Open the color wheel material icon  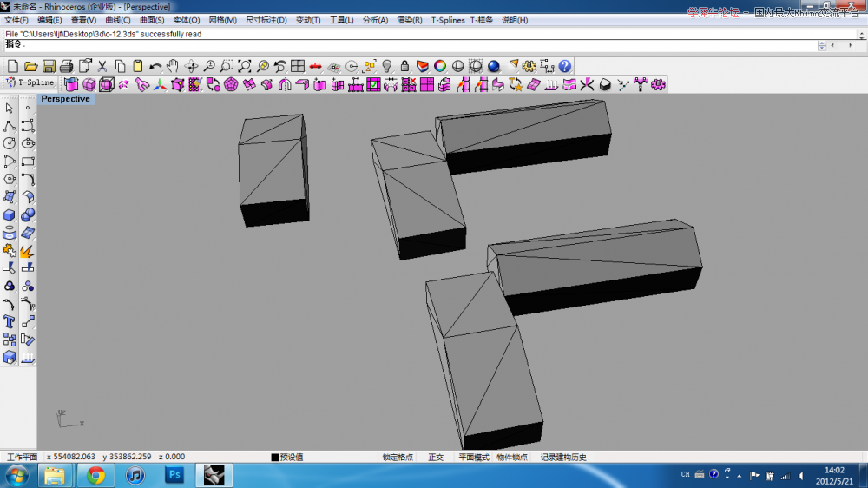(440, 67)
